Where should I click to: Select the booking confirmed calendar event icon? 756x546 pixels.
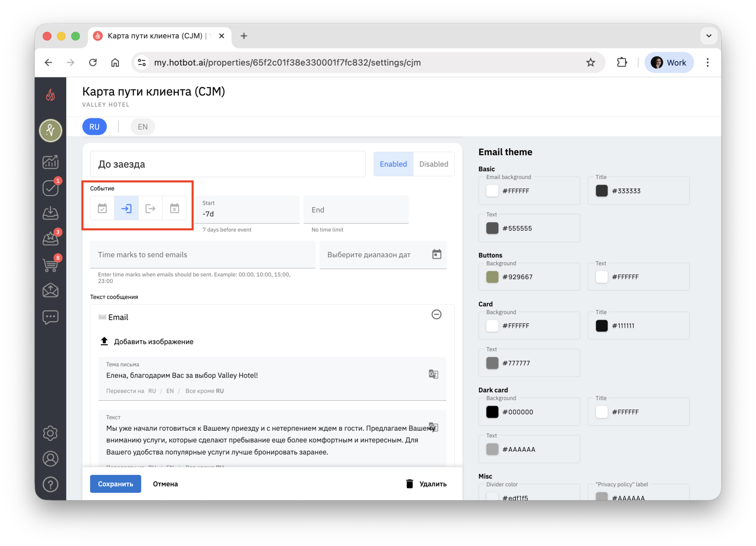[x=103, y=208]
